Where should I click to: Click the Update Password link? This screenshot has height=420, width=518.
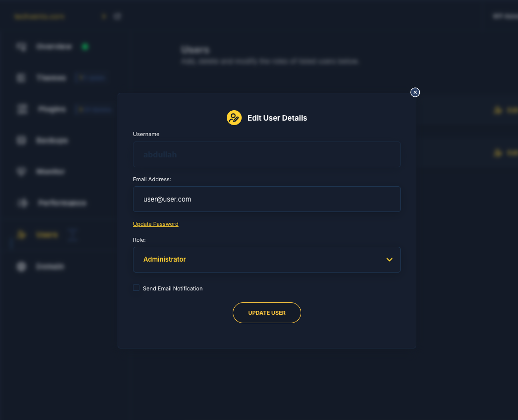(x=155, y=224)
